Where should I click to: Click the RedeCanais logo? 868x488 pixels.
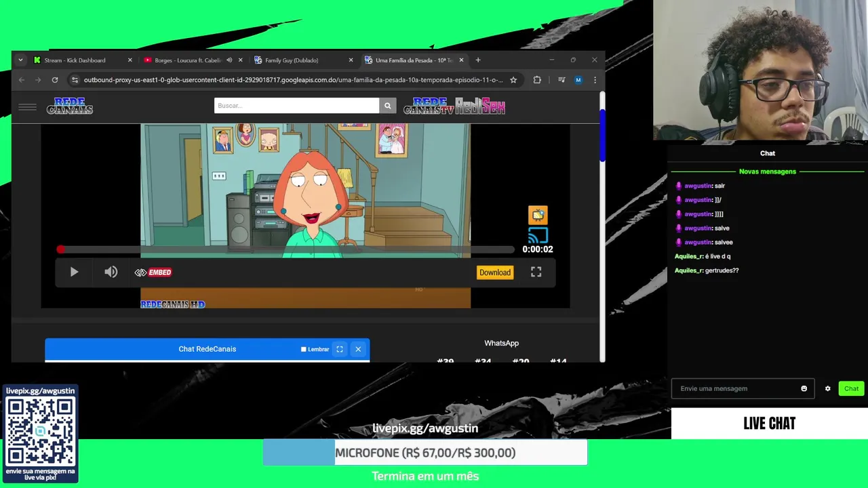(x=70, y=106)
